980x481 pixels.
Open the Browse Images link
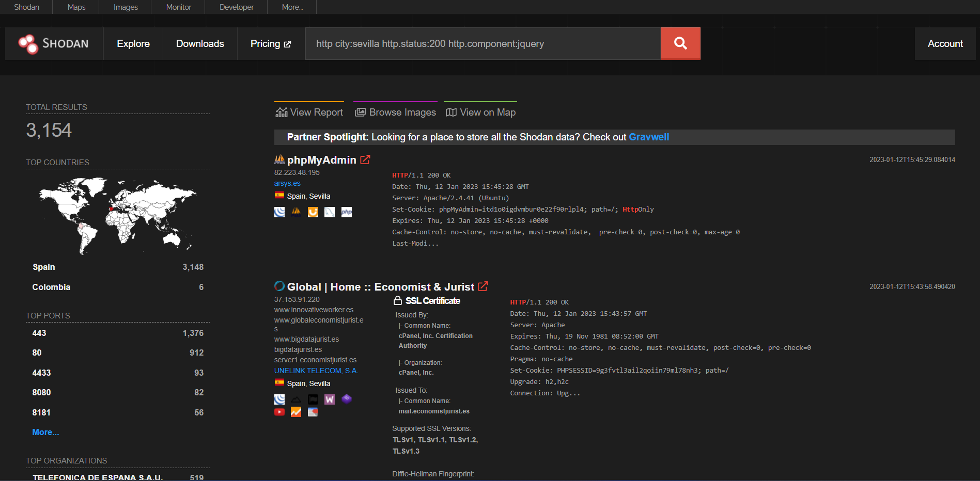click(396, 112)
